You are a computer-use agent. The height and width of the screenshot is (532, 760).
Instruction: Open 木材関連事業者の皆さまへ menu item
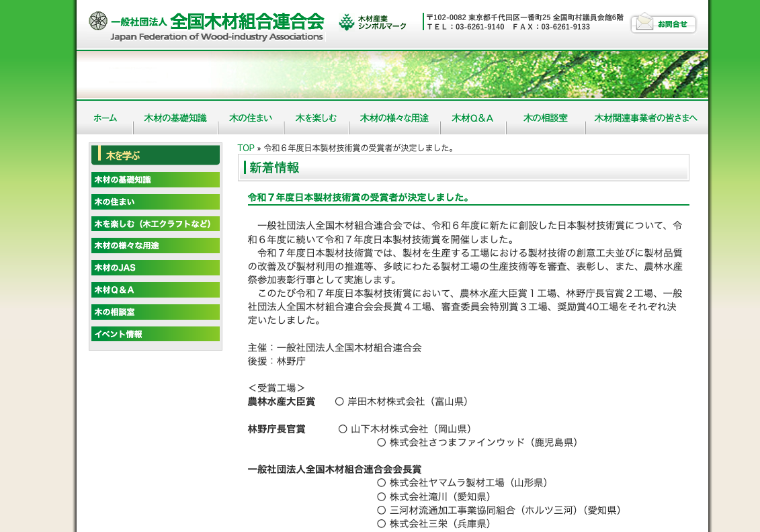click(646, 118)
